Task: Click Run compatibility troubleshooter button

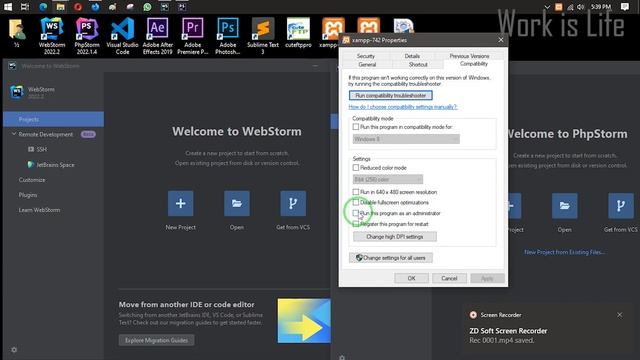Action: tap(391, 96)
